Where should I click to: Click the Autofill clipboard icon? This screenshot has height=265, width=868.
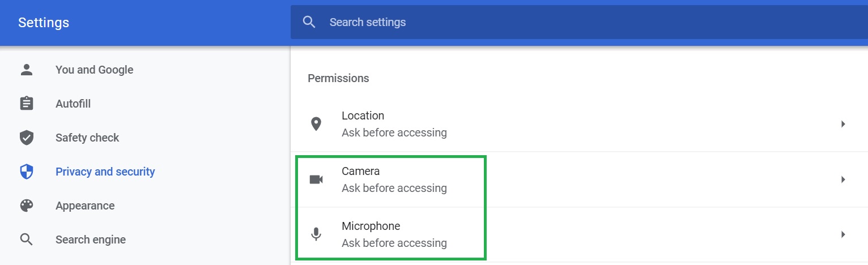coord(27,104)
